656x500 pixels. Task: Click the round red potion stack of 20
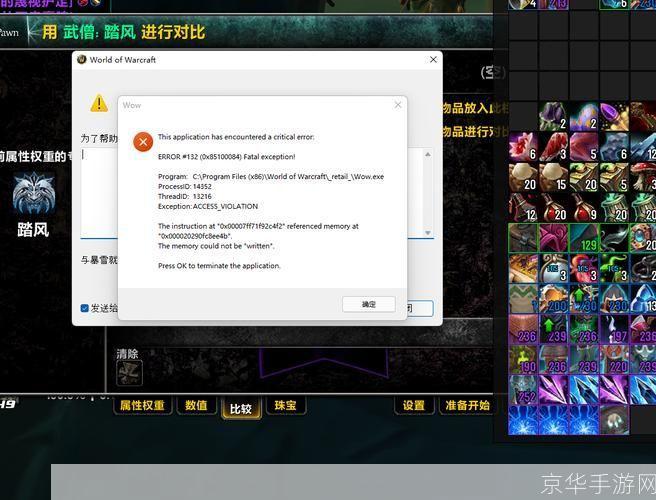(x=553, y=207)
